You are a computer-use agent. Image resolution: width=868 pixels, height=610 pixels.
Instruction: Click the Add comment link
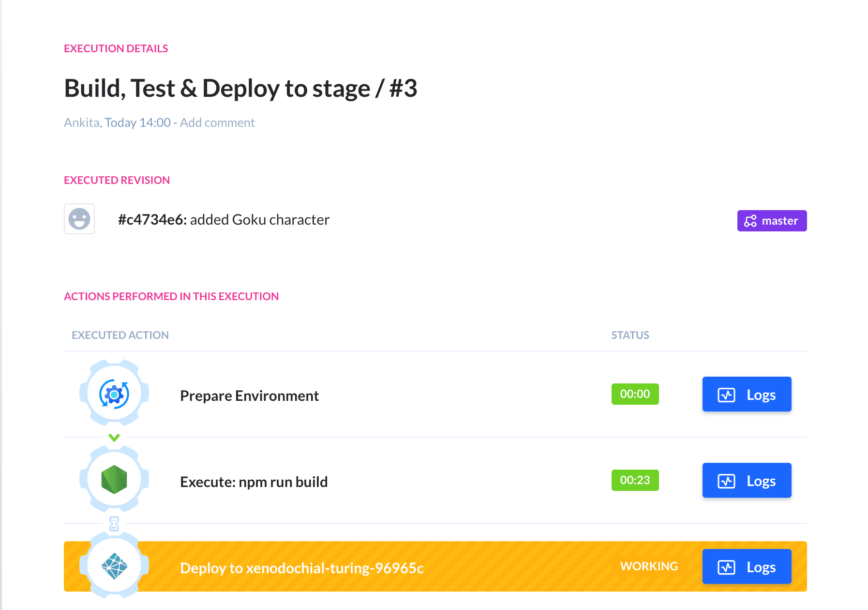coord(217,122)
